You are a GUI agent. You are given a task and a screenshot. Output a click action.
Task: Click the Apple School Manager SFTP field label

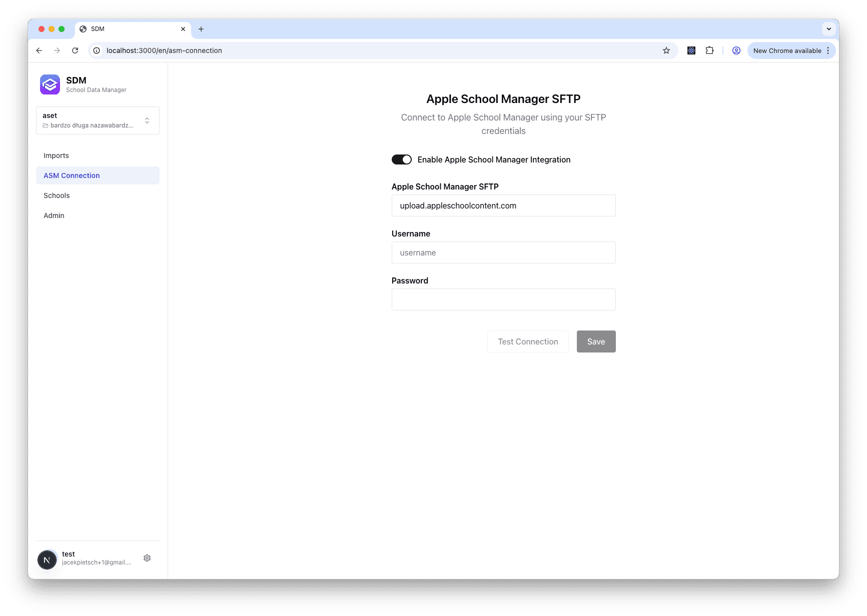445,186
